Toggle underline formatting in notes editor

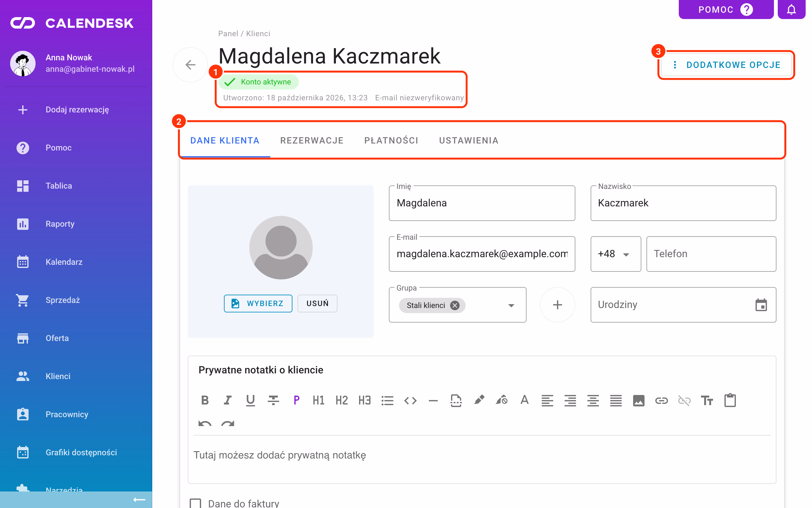click(250, 400)
